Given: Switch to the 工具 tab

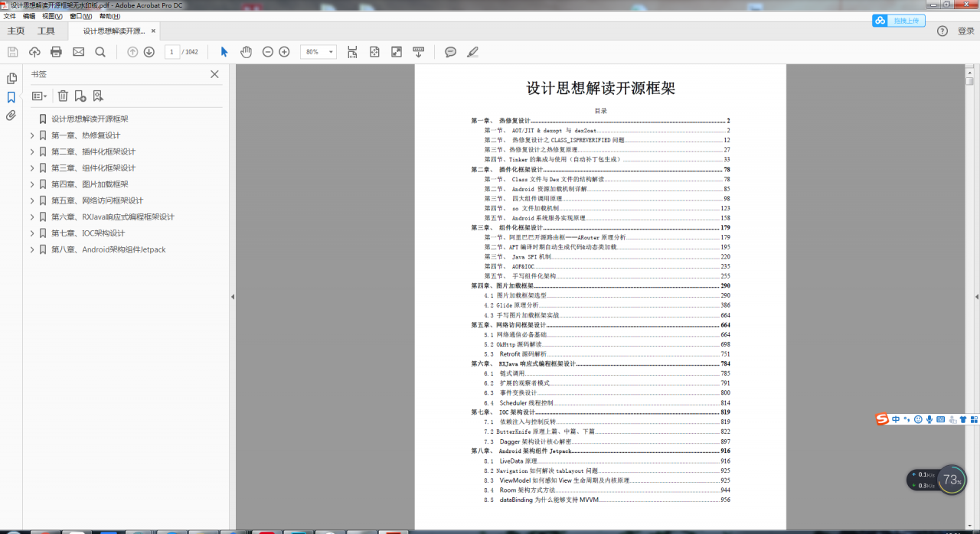Looking at the screenshot, I should click(x=47, y=31).
